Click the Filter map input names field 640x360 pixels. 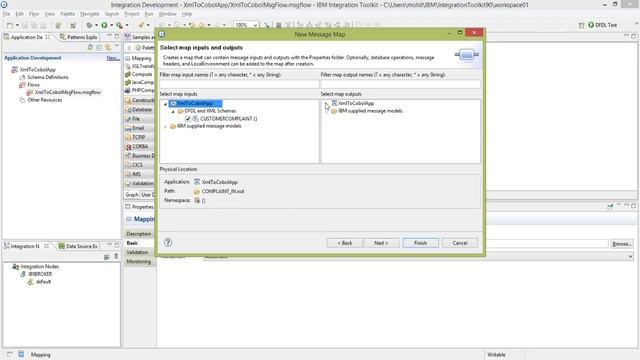click(239, 84)
